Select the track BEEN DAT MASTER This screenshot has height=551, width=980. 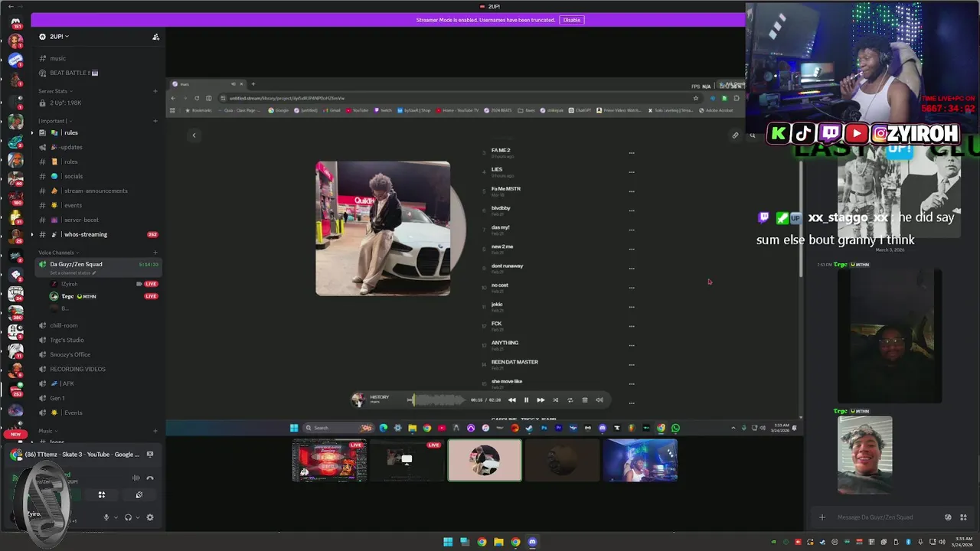click(514, 362)
